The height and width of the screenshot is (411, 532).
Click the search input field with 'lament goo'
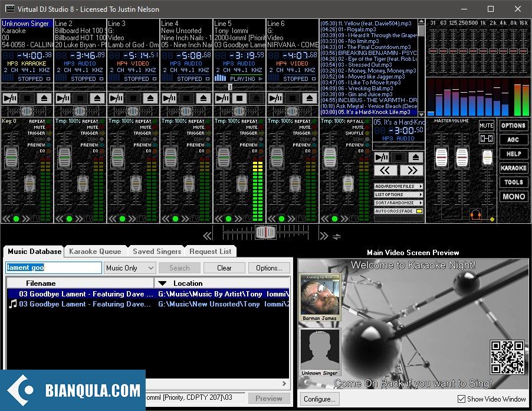click(54, 268)
